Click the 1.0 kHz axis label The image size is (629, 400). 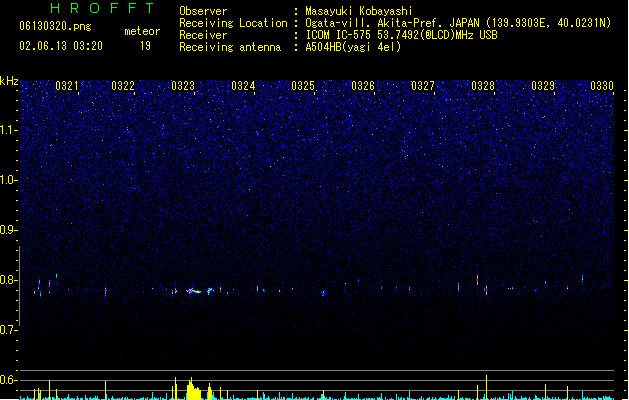tap(8, 180)
